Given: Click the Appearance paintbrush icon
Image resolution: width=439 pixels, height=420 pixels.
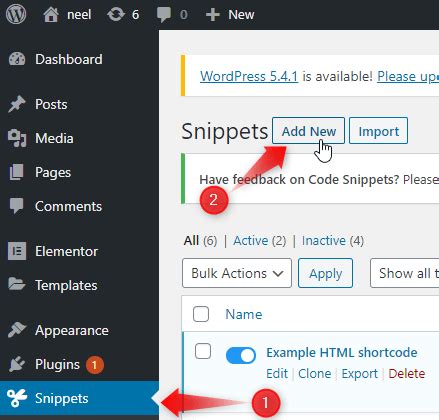Looking at the screenshot, I should click(x=17, y=330).
